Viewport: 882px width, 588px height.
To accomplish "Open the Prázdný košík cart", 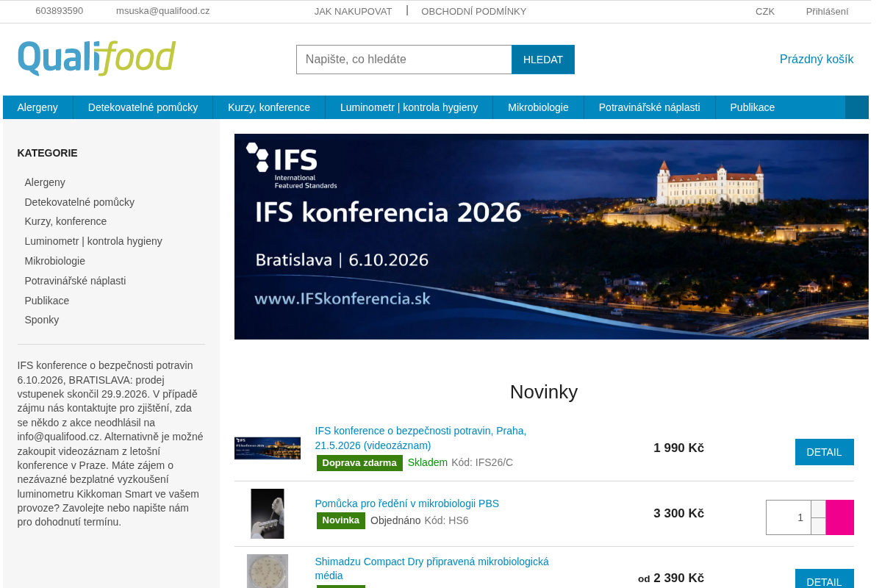I will point(817,59).
